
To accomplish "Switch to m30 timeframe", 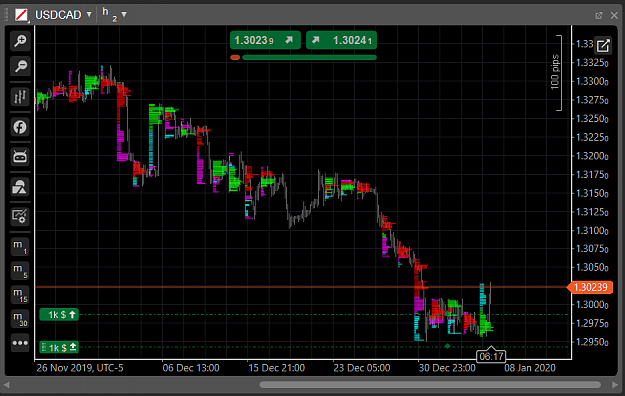I will (20, 319).
